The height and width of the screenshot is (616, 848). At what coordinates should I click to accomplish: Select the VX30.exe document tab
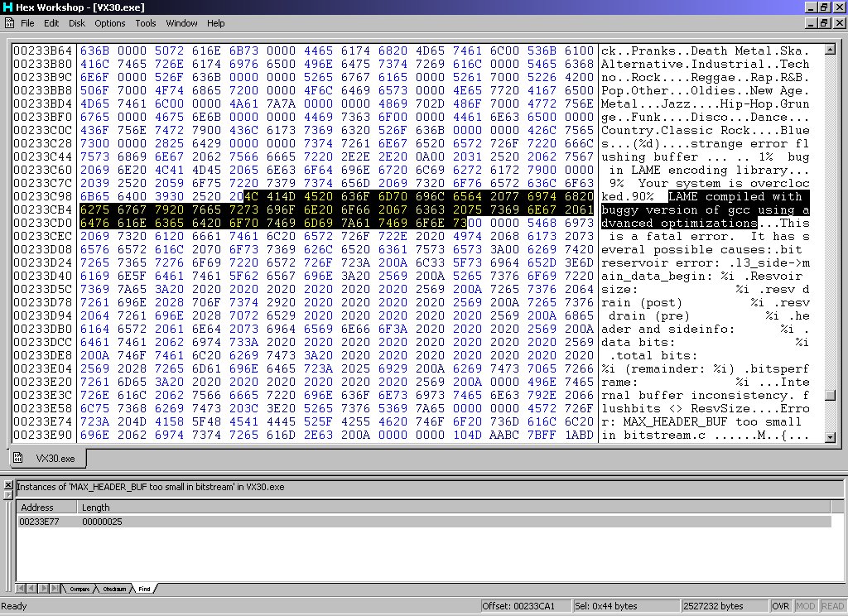point(47,458)
